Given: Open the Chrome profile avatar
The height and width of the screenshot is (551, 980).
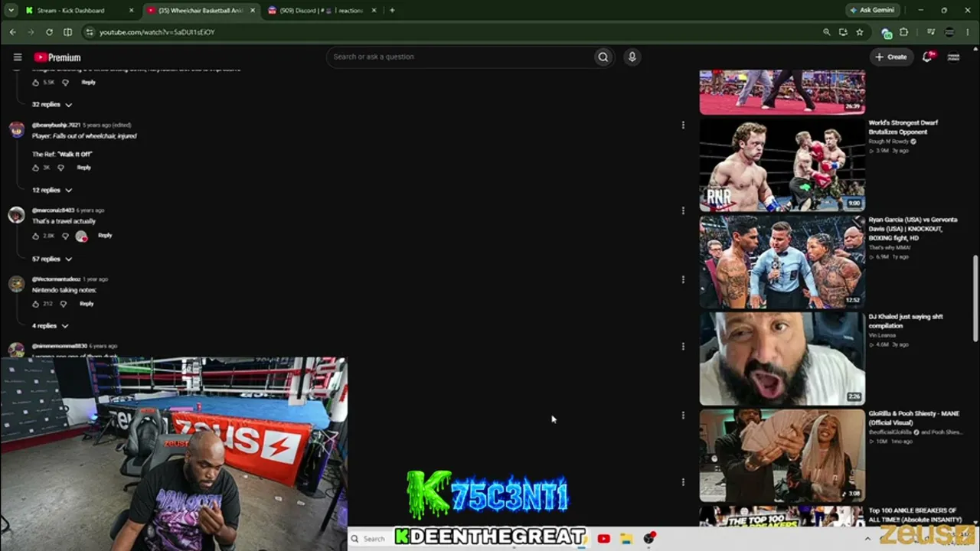Looking at the screenshot, I should click(x=950, y=32).
